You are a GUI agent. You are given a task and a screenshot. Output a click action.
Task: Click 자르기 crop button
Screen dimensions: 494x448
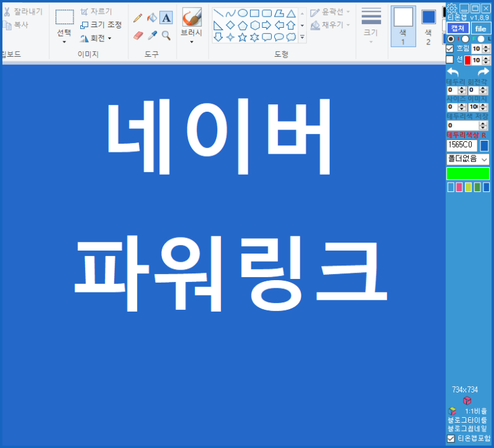click(x=96, y=12)
